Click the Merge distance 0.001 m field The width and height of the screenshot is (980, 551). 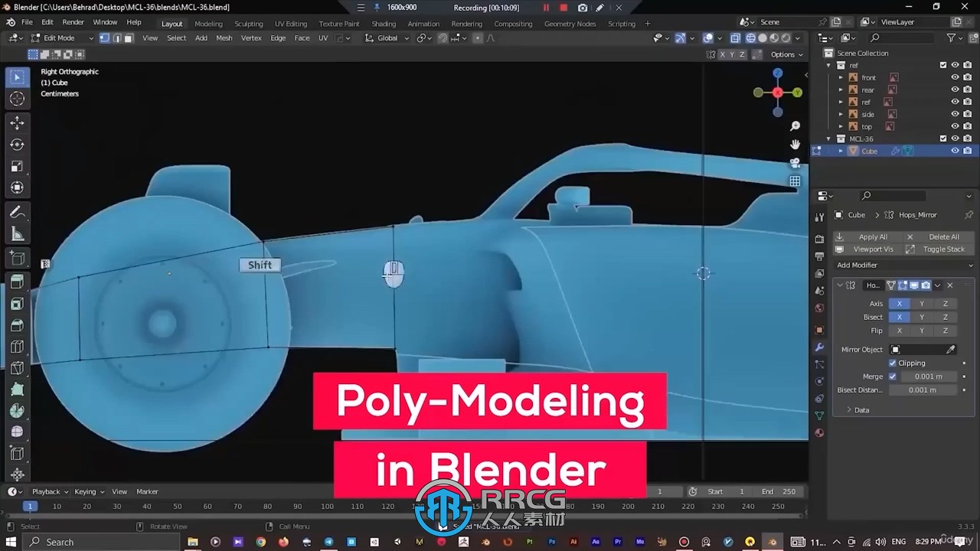click(928, 377)
